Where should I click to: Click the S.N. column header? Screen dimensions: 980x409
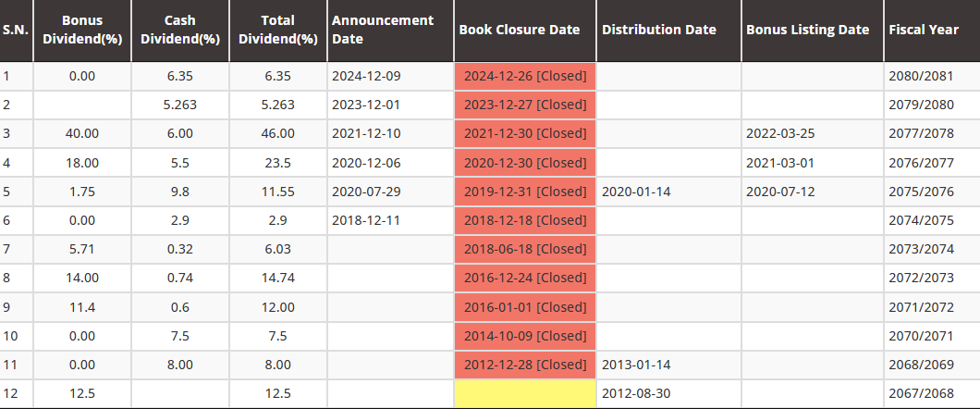[16, 30]
